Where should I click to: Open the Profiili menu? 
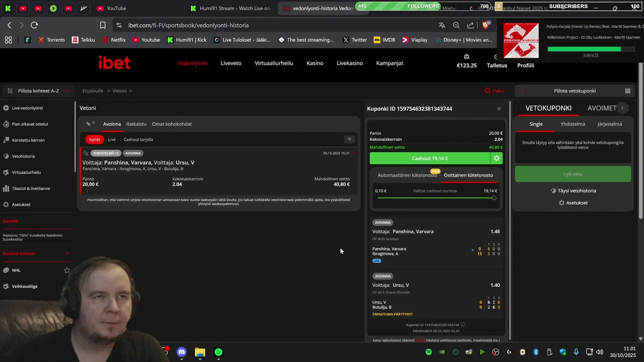[526, 65]
